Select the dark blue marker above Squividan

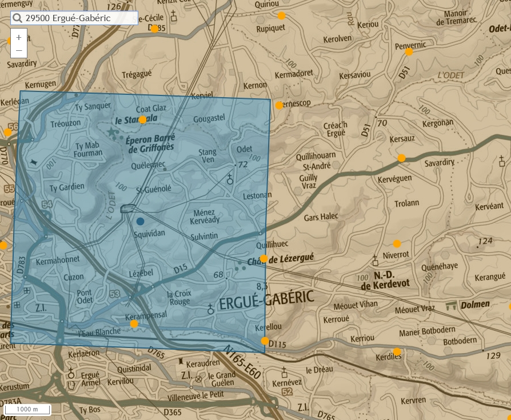click(x=141, y=221)
